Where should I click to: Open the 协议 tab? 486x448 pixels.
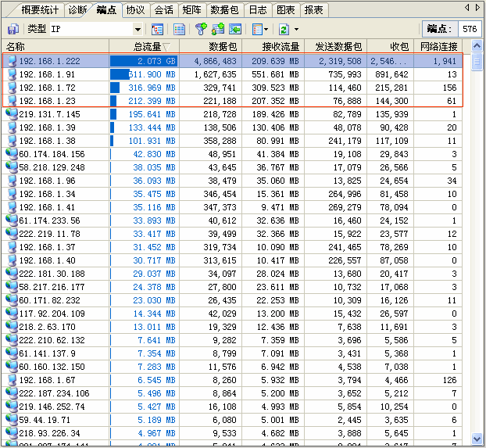click(135, 10)
